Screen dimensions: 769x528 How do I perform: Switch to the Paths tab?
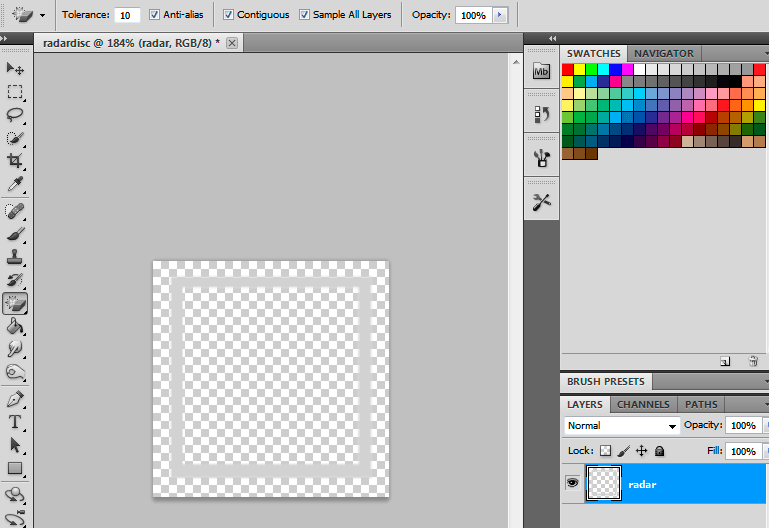[x=701, y=404]
